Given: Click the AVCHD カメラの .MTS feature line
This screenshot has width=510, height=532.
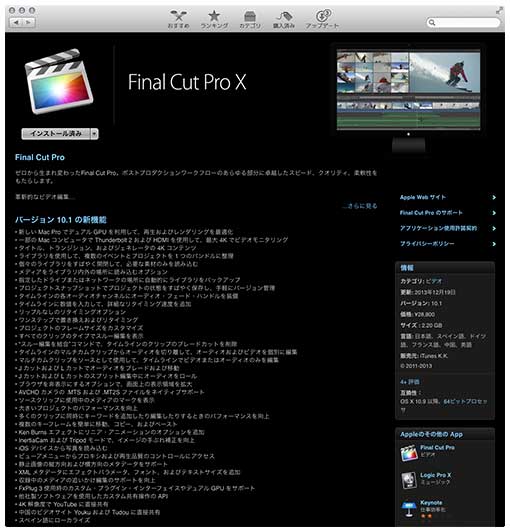Looking at the screenshot, I should pyautogui.click(x=110, y=392).
